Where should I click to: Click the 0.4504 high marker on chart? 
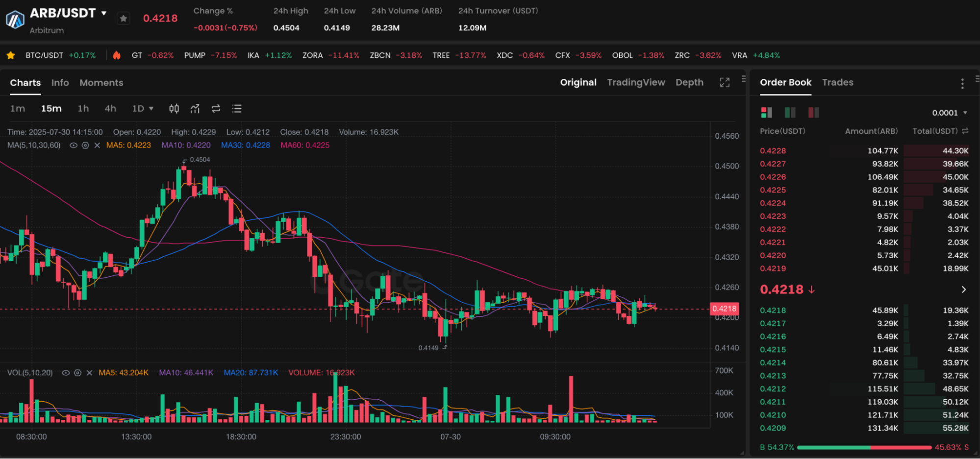tap(200, 160)
